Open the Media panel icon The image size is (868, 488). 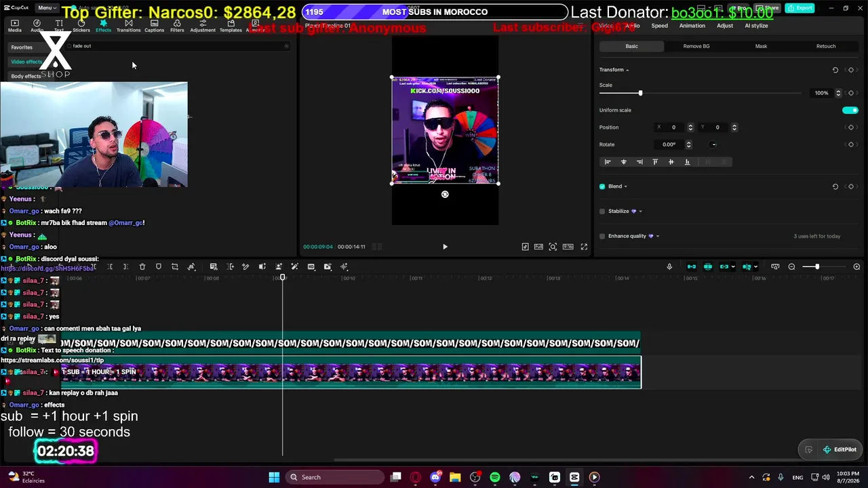pyautogui.click(x=14, y=26)
